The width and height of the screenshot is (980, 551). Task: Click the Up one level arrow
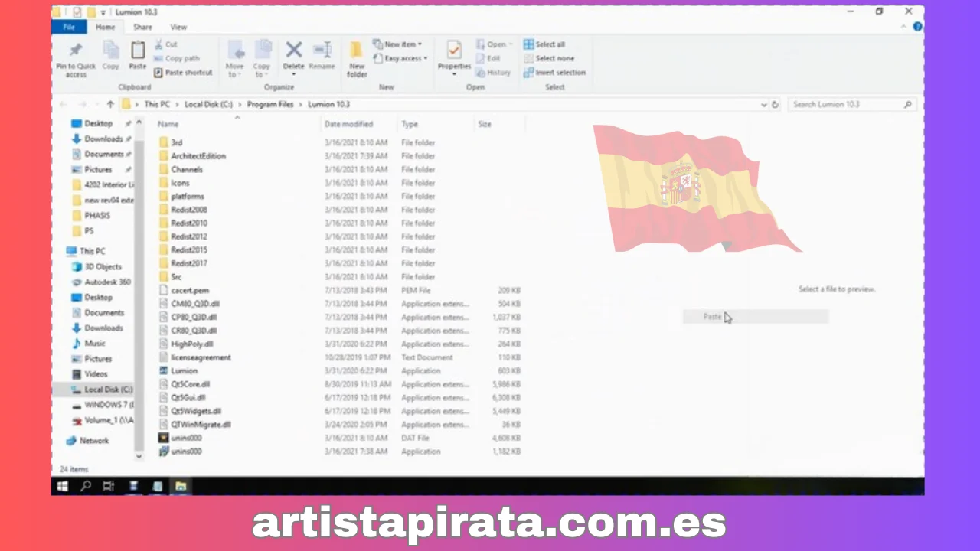pos(110,104)
